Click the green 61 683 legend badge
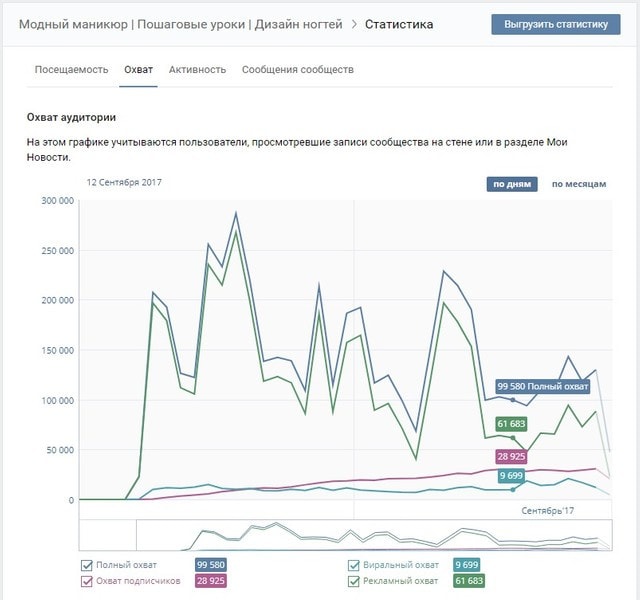Screen dimensions: 640x600 [x=468, y=580]
